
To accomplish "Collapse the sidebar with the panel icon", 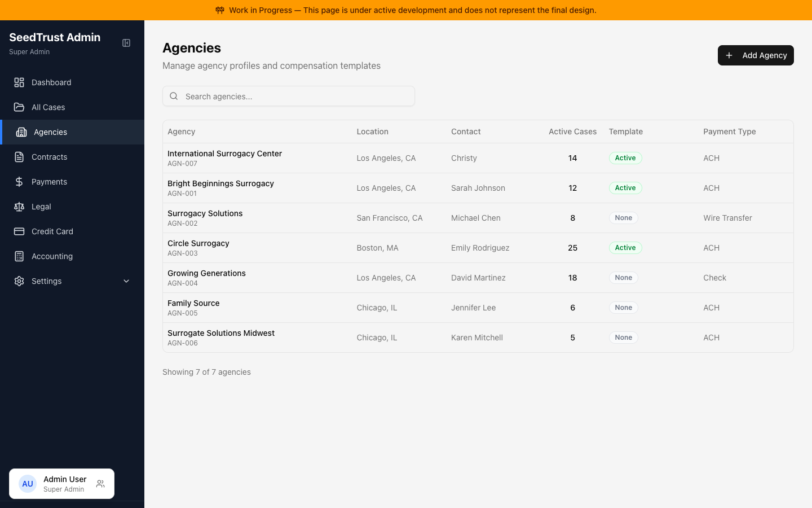I will click(x=126, y=43).
